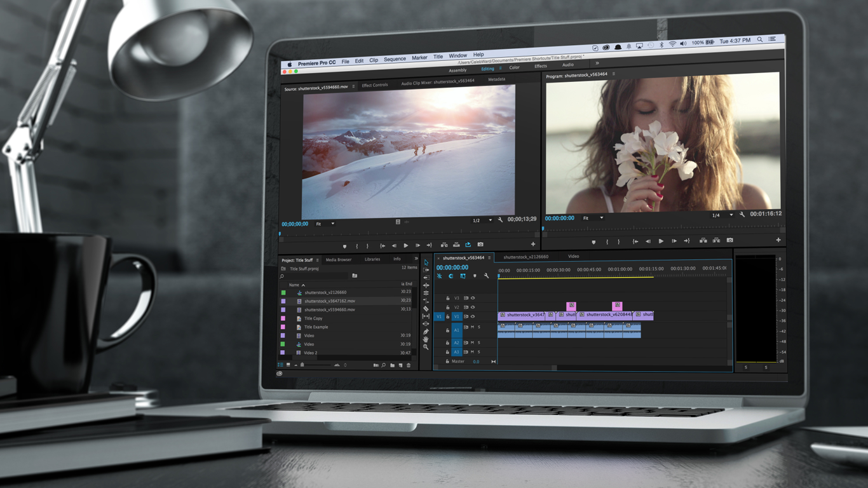868x488 pixels.
Task: Select shutterstock_v6208448 clip in timeline
Action: 606,315
